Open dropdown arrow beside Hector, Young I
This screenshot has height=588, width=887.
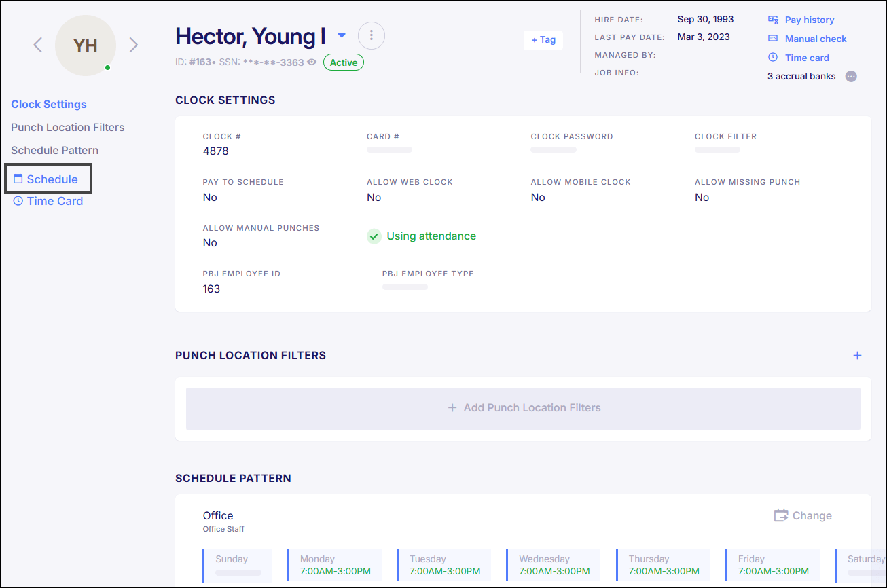342,36
